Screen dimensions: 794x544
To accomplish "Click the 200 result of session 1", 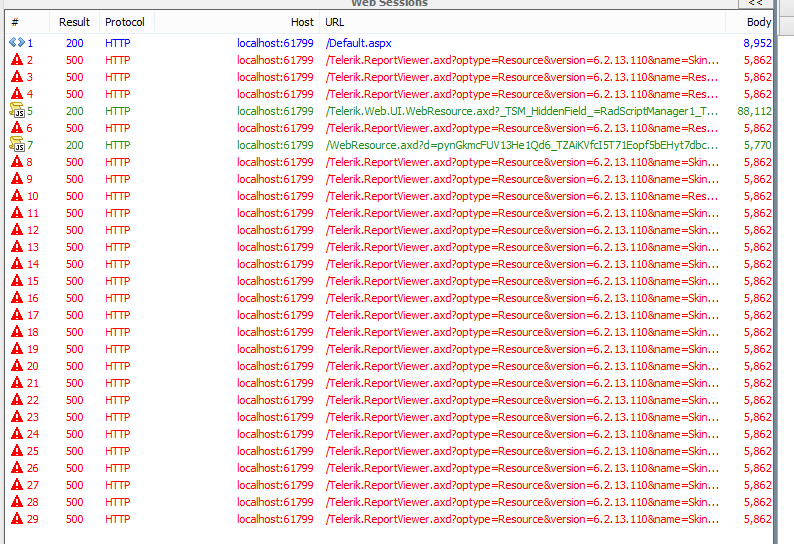I will [74, 43].
